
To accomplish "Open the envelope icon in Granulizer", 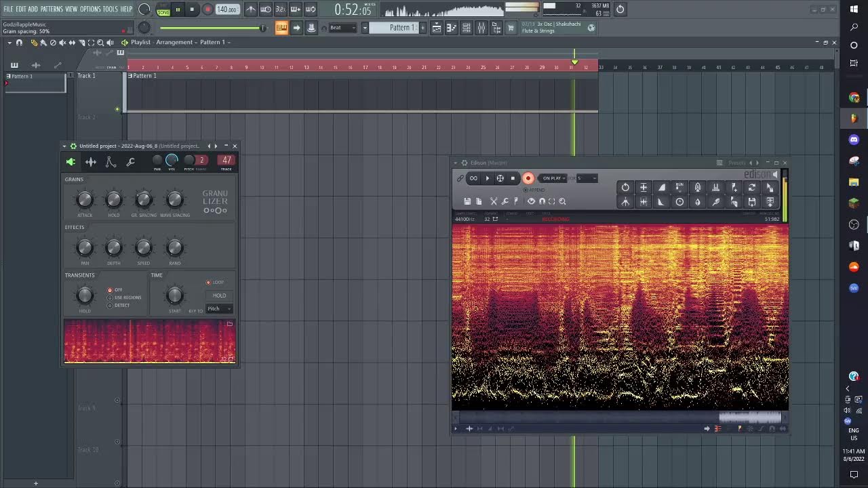I will click(x=111, y=161).
